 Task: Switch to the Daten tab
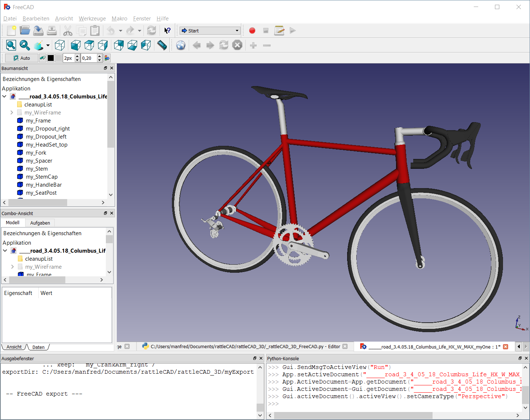(x=38, y=347)
